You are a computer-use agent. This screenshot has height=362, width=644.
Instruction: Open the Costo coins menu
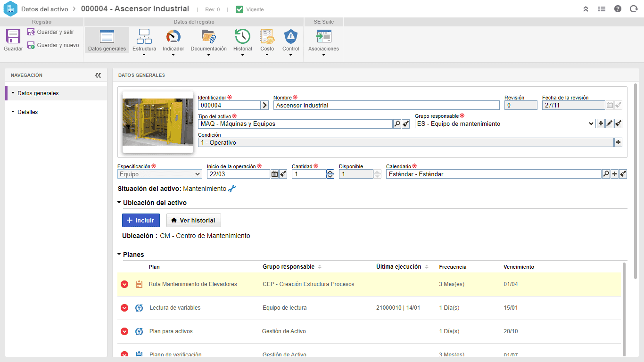point(267,42)
